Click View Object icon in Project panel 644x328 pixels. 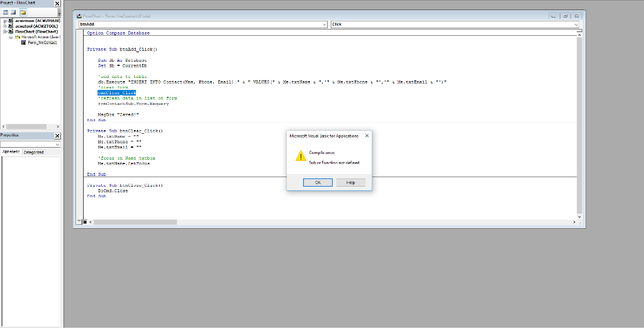[13, 13]
